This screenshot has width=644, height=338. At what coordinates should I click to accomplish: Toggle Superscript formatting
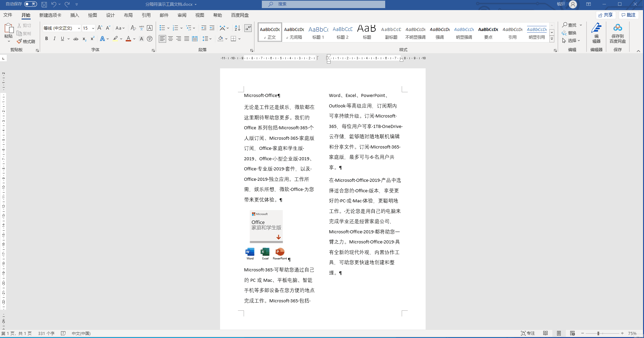pos(92,39)
